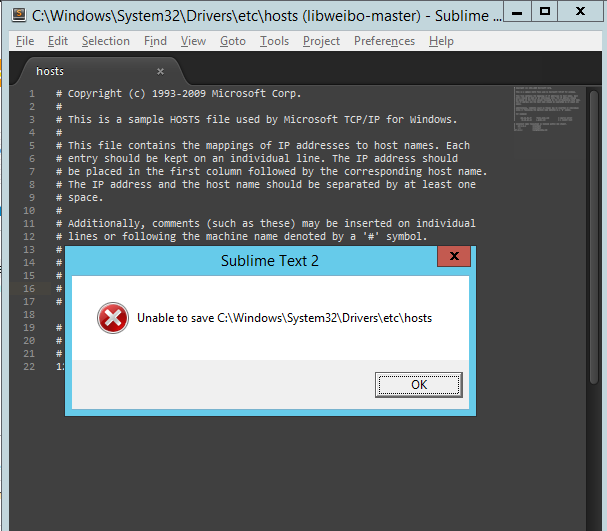
Task: Click the Copyright (c) 1993-2009 Microsoft Corp. line
Action: point(178,94)
